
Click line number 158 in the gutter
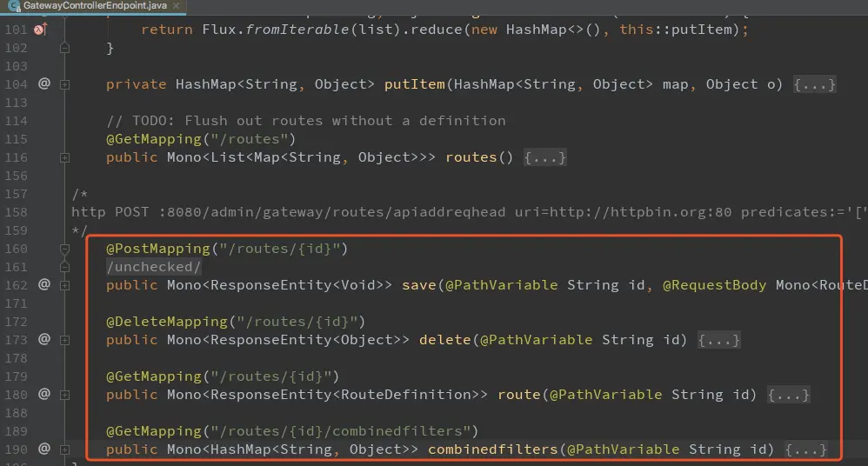pos(16,212)
